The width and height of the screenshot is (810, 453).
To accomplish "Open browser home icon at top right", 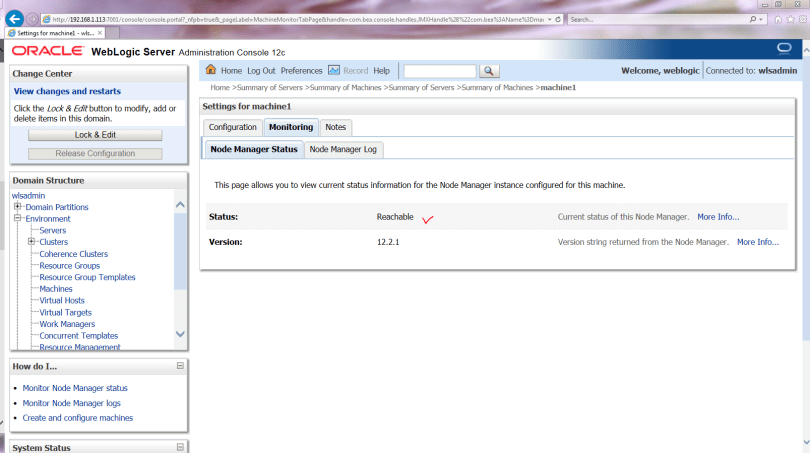I will (777, 19).
